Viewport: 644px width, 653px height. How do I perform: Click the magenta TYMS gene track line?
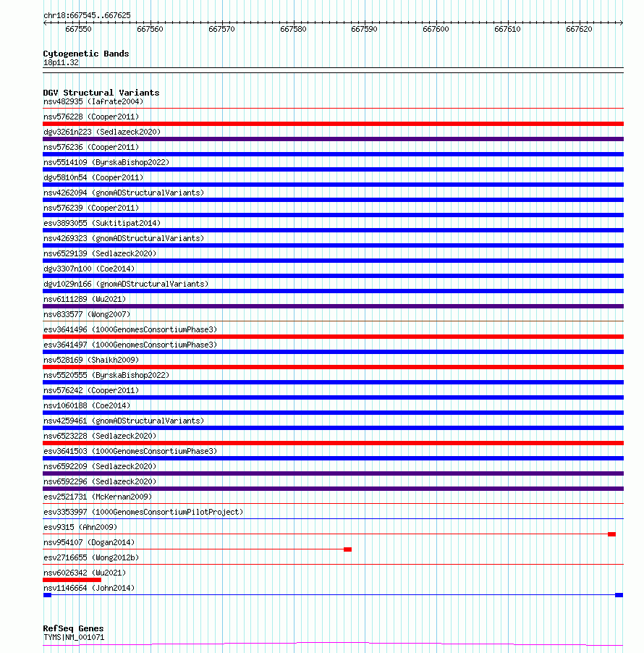tap(333, 644)
